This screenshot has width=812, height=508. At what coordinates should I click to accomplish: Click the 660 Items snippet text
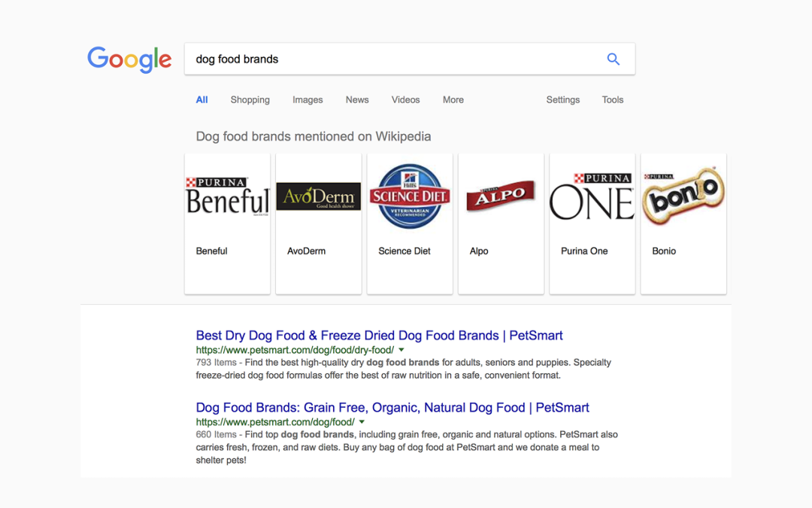[216, 434]
